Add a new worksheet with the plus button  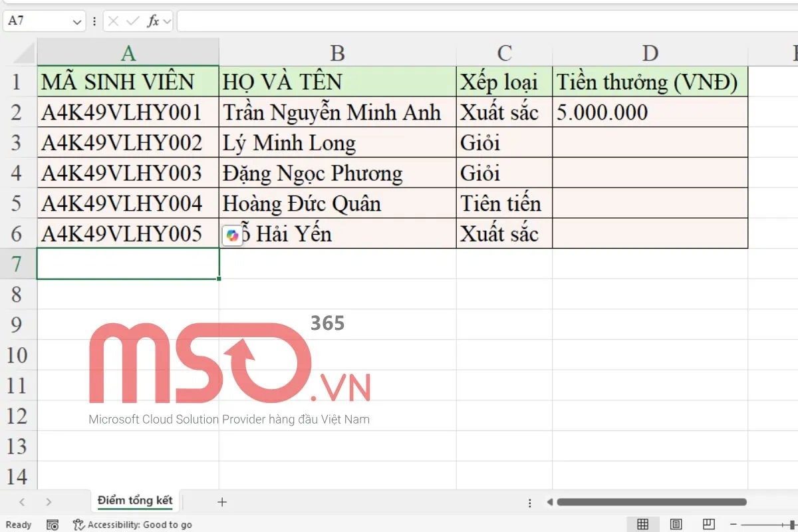[223, 502]
